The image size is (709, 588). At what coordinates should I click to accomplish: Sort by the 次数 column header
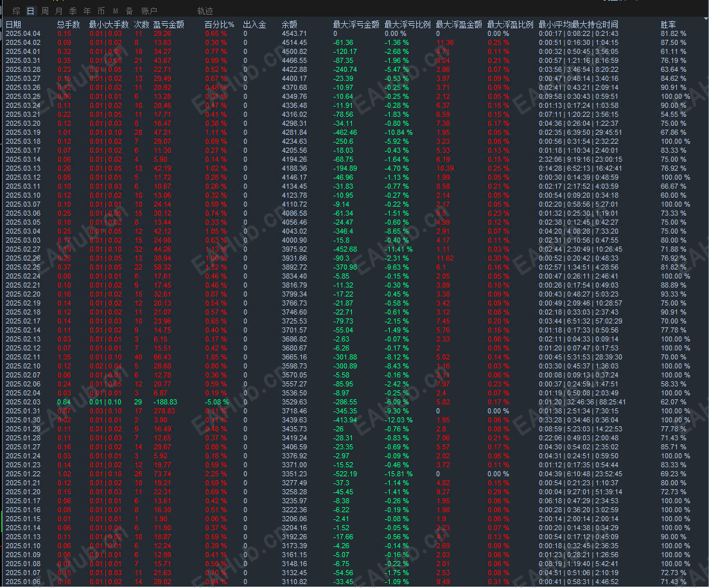pos(141,24)
